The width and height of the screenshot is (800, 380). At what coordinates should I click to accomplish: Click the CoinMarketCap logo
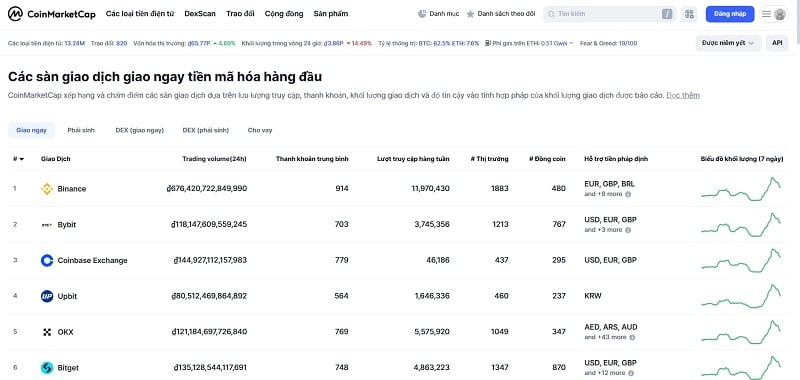[x=52, y=14]
